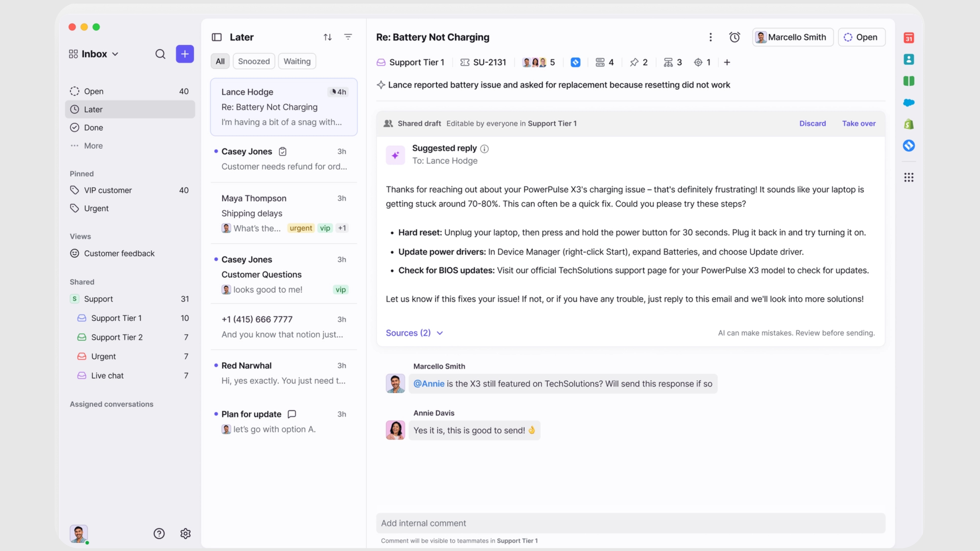Toggle the sidebar panel icon
Screen dimensions: 980x551
point(216,37)
